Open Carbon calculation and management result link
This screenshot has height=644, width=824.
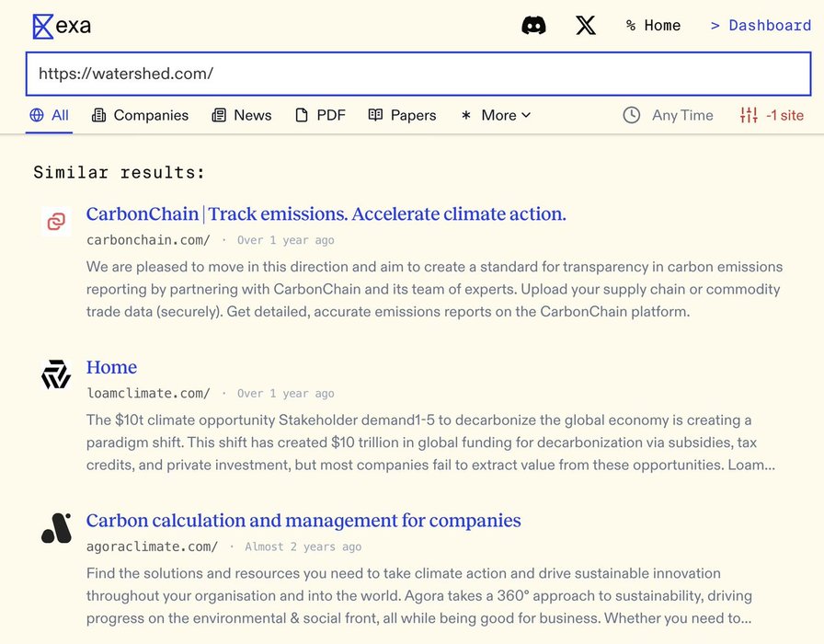point(303,521)
